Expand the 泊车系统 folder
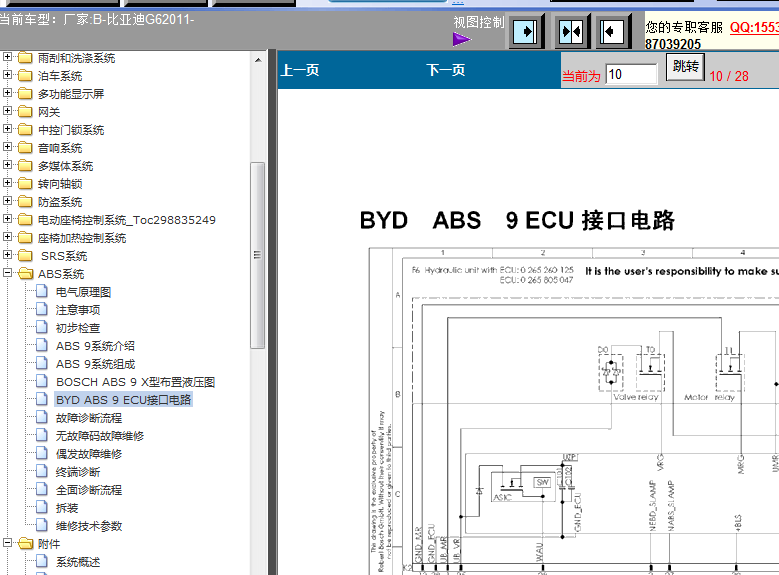 tap(7, 75)
